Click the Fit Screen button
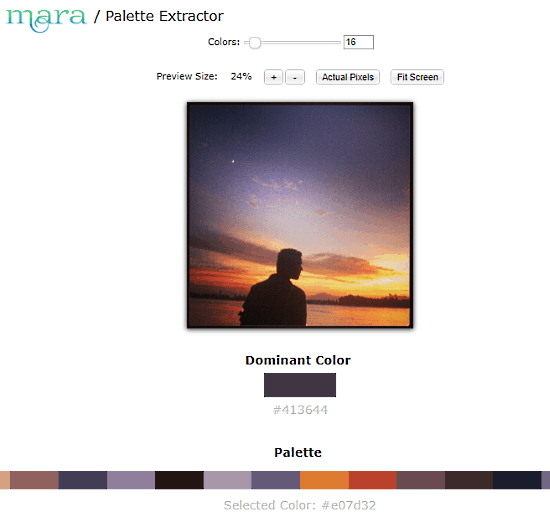The width and height of the screenshot is (550, 523). pos(417,77)
